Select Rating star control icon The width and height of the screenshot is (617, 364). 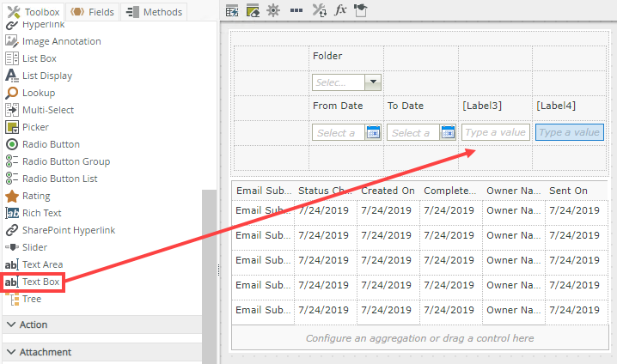pyautogui.click(x=12, y=196)
